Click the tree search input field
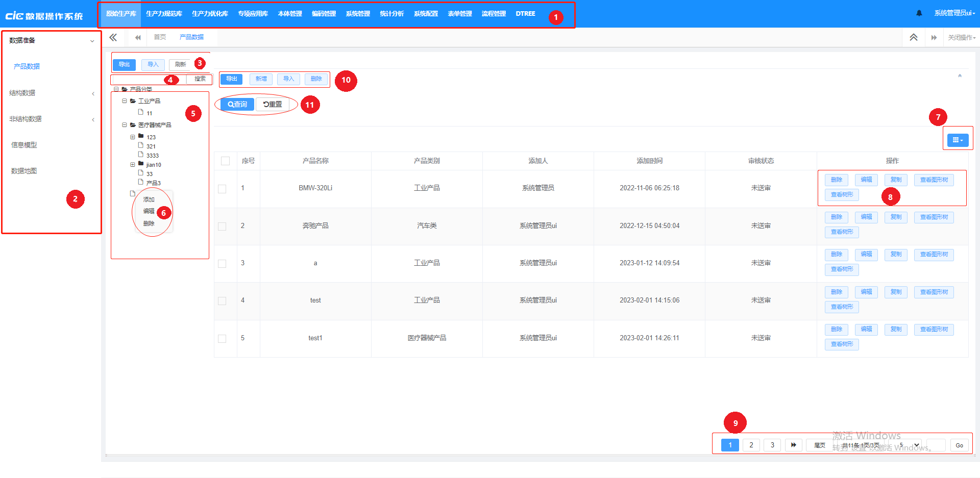 point(148,79)
